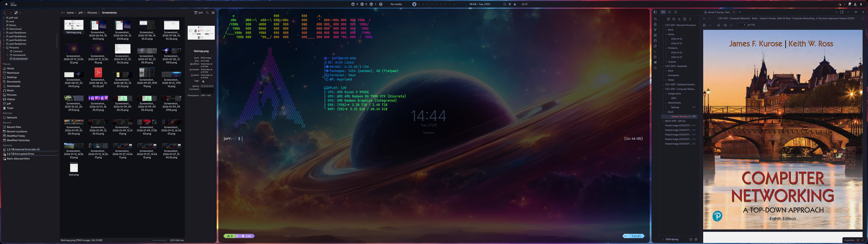Screen dimensions: 868x244
Task: Open a new tab in Obsidian
Action: 740,12
